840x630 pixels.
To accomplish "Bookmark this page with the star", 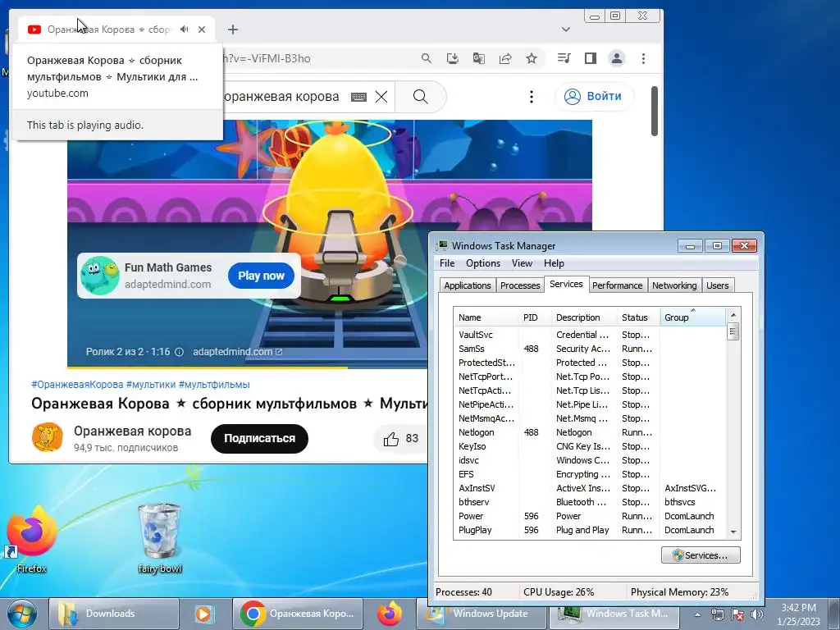I will coord(532,58).
